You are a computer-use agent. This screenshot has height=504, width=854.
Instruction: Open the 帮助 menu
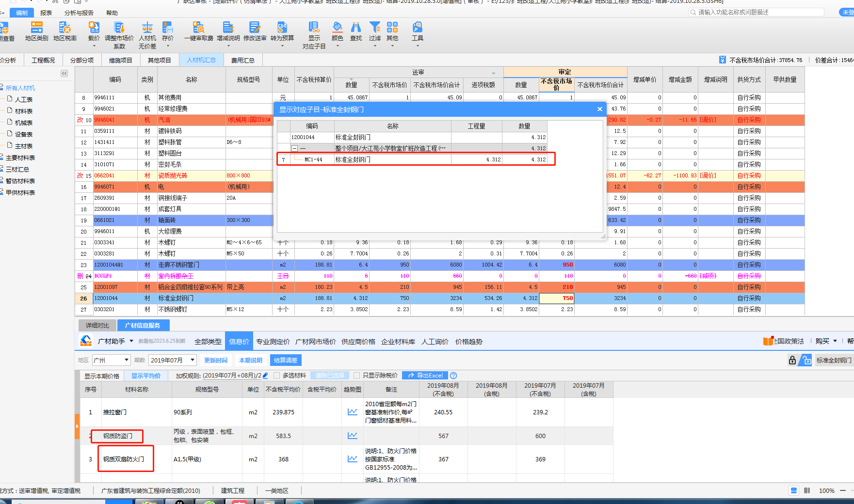tap(112, 13)
